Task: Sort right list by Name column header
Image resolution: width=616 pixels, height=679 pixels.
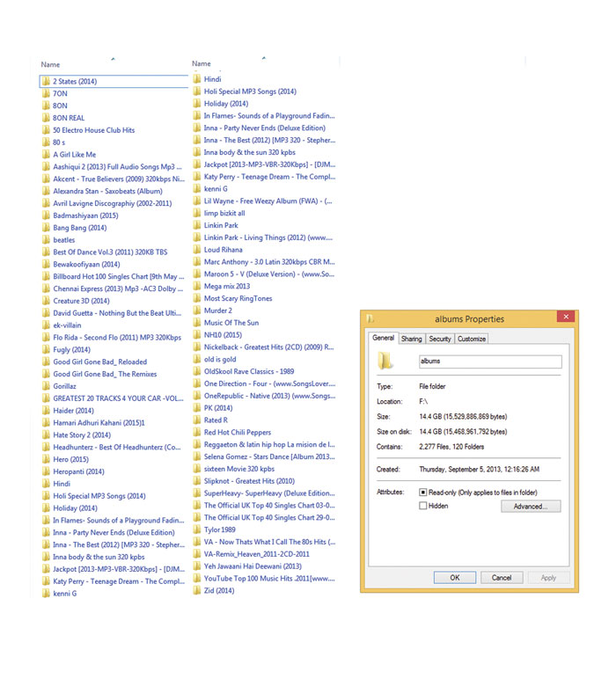Action: (x=202, y=63)
